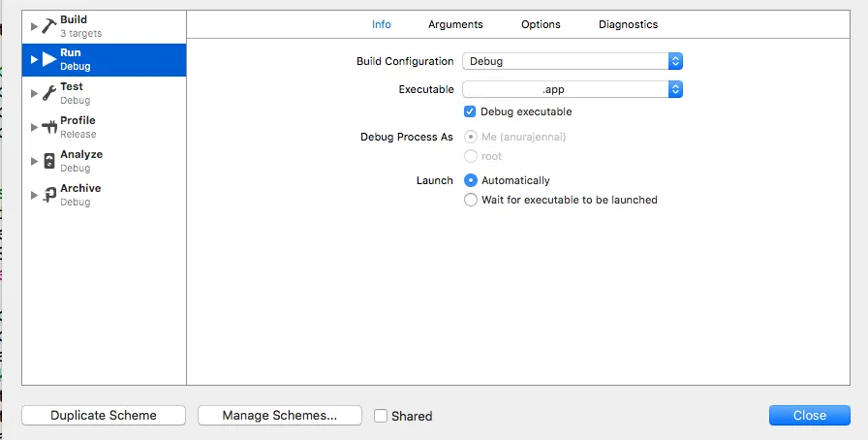Expand the Build disclosure triangle
Image resolution: width=868 pixels, height=440 pixels.
click(34, 26)
